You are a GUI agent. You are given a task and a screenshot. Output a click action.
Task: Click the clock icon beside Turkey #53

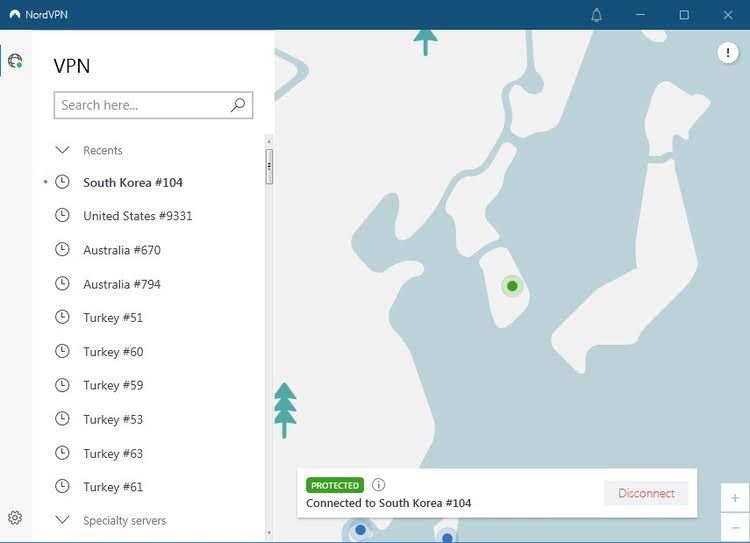pyautogui.click(x=62, y=419)
